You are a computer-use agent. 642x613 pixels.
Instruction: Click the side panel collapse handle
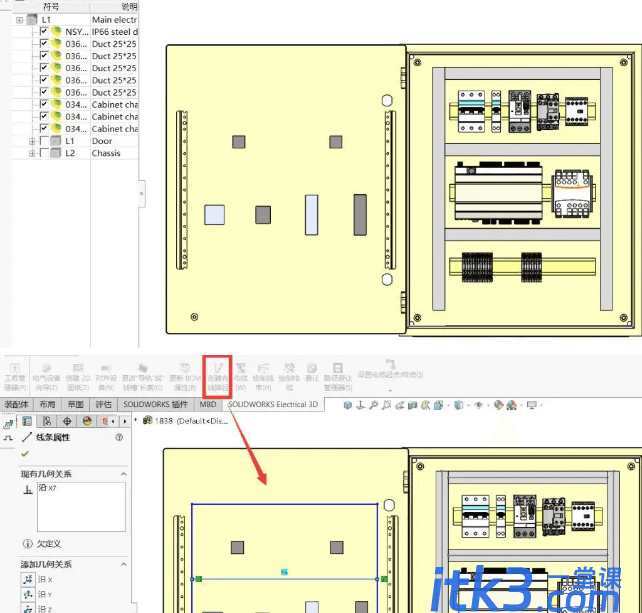pos(142,193)
